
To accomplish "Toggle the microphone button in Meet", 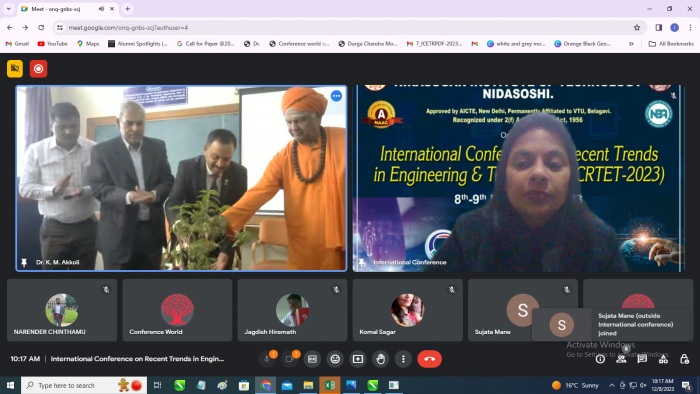I will [x=267, y=359].
